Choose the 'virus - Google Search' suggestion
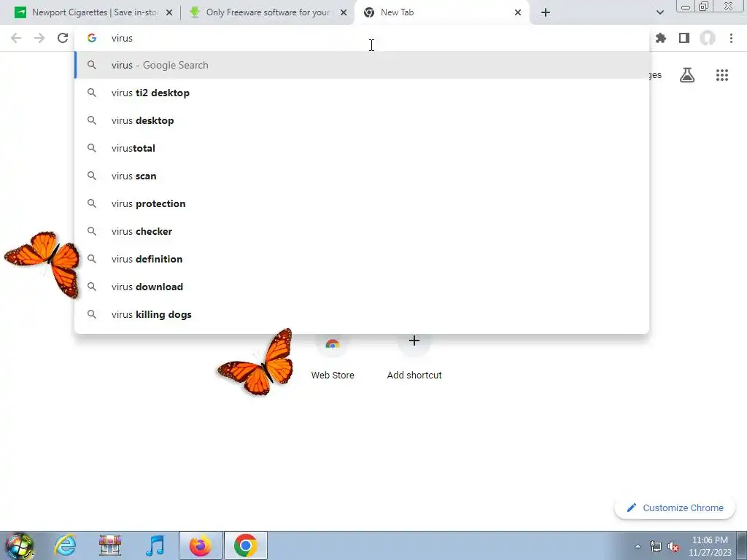 [362, 65]
